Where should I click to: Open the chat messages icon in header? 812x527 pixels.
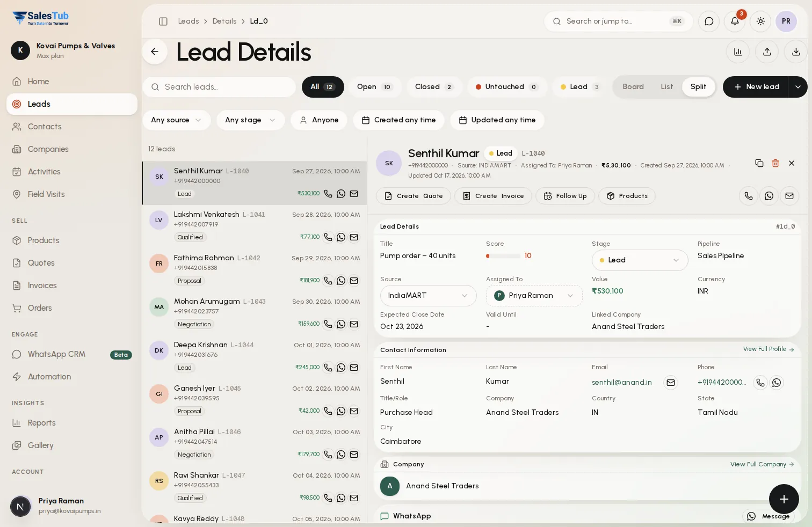coord(709,21)
